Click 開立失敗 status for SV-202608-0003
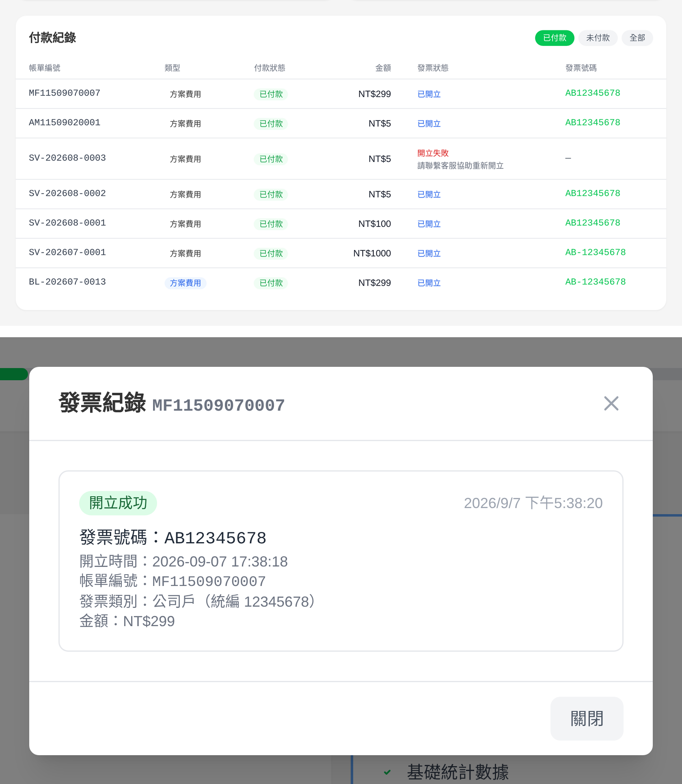Viewport: 682px width, 784px height. [x=433, y=153]
